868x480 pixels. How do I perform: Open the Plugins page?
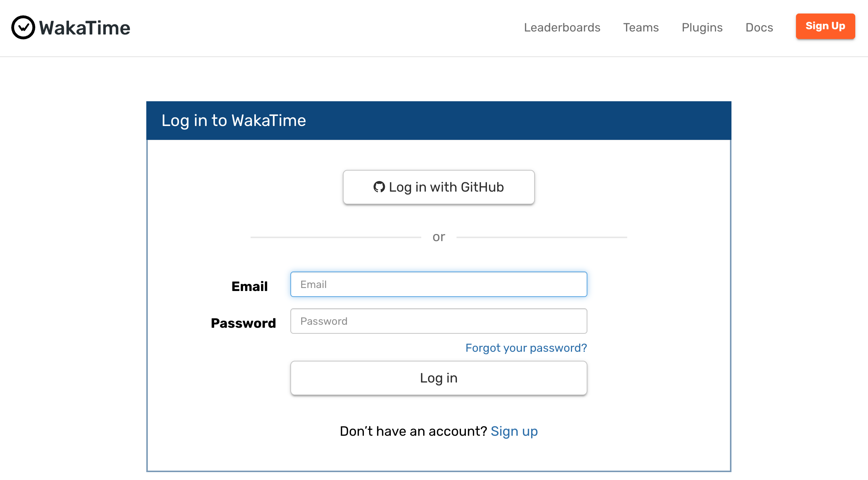pos(701,27)
